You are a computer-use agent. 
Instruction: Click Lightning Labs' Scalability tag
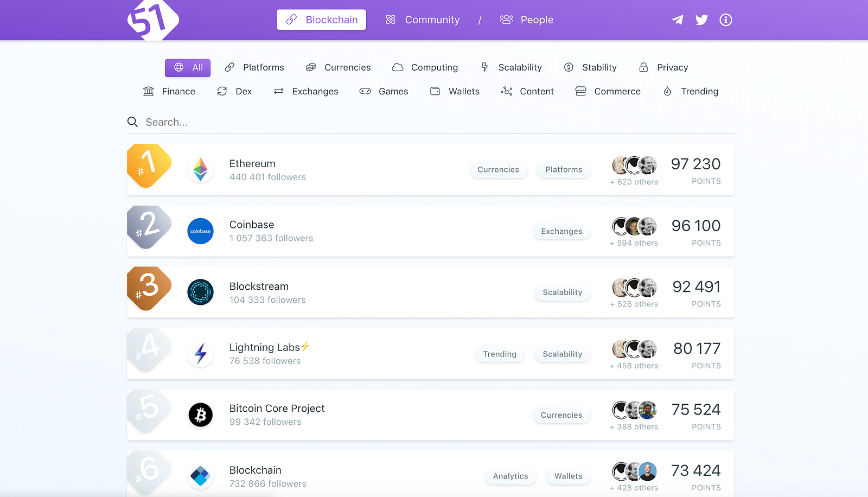pyautogui.click(x=563, y=354)
